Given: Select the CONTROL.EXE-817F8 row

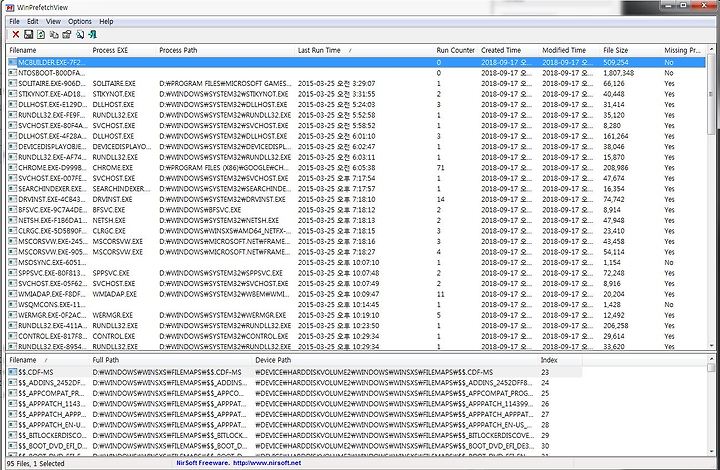Looking at the screenshot, I should (356, 336).
